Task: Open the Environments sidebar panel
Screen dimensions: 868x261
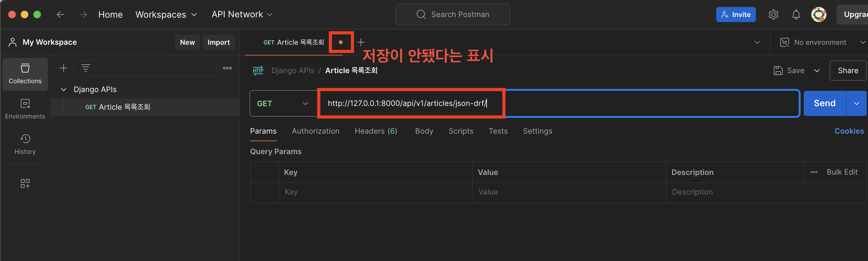Action: (x=25, y=109)
